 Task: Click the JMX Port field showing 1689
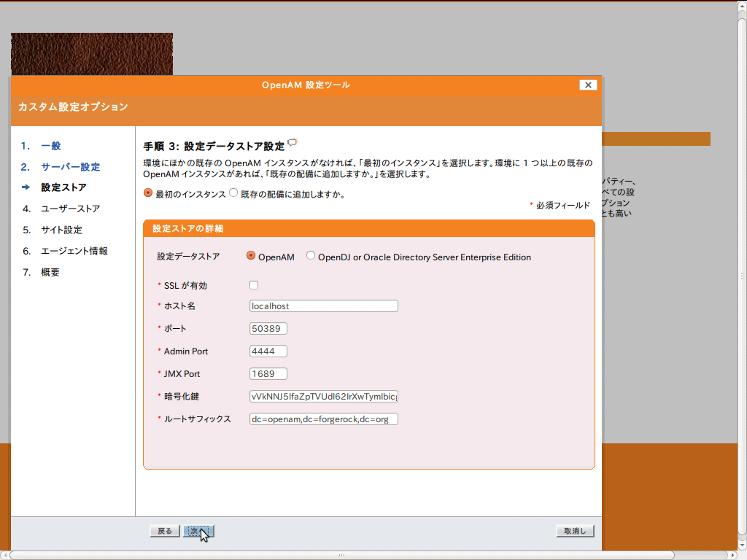pos(268,374)
